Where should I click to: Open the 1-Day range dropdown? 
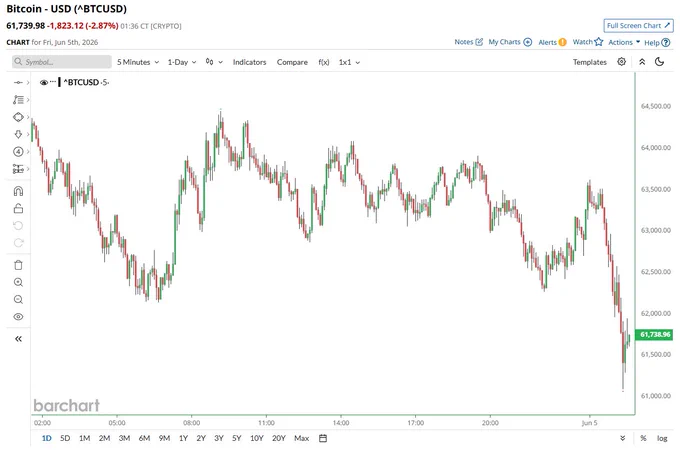[182, 62]
